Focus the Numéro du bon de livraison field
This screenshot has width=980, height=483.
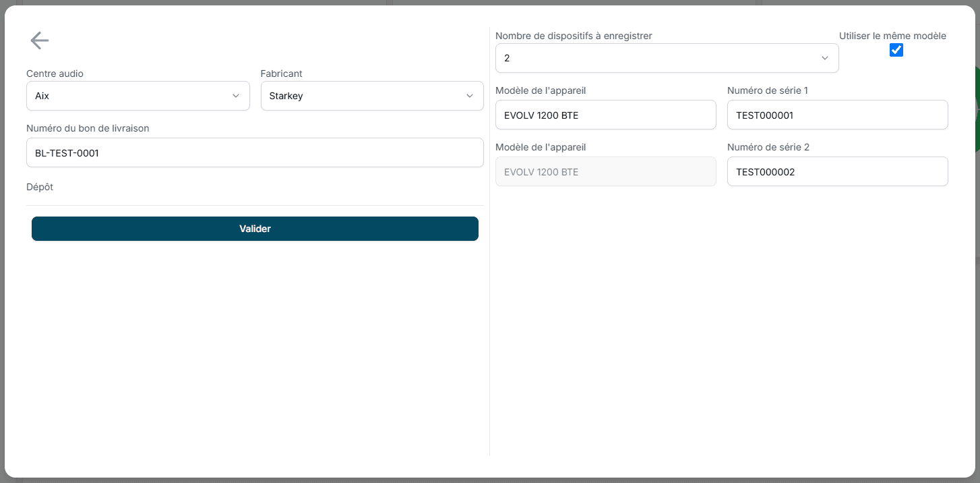tap(255, 152)
